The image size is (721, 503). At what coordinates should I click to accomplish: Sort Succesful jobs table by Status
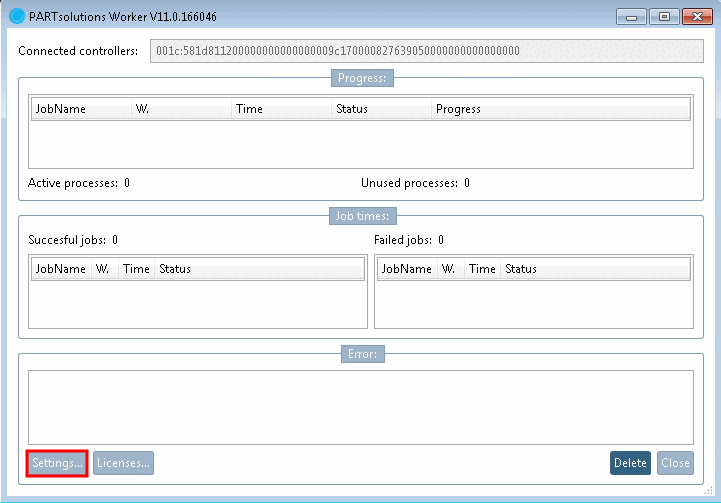pyautogui.click(x=259, y=269)
